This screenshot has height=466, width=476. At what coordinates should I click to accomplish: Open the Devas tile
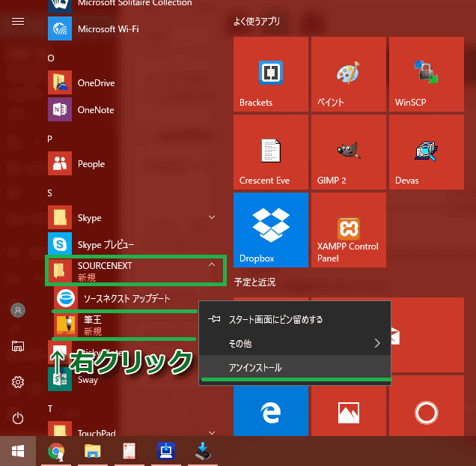[426, 152]
